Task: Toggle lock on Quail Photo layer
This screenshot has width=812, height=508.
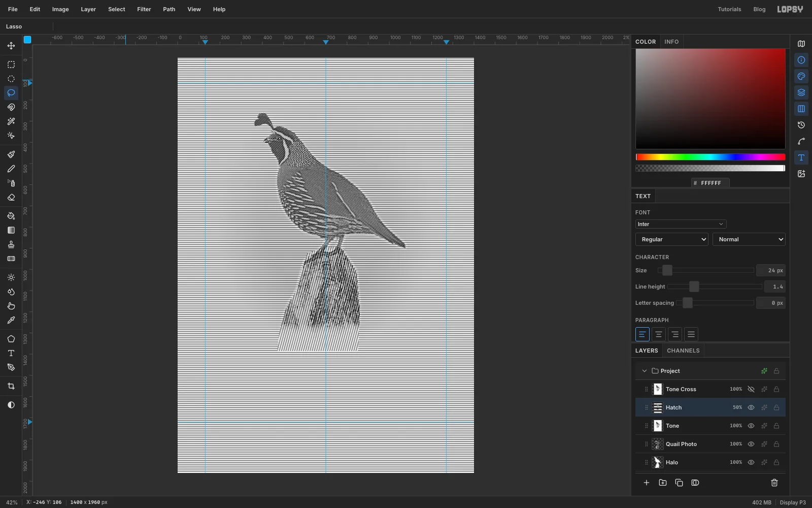Action: coord(776,444)
